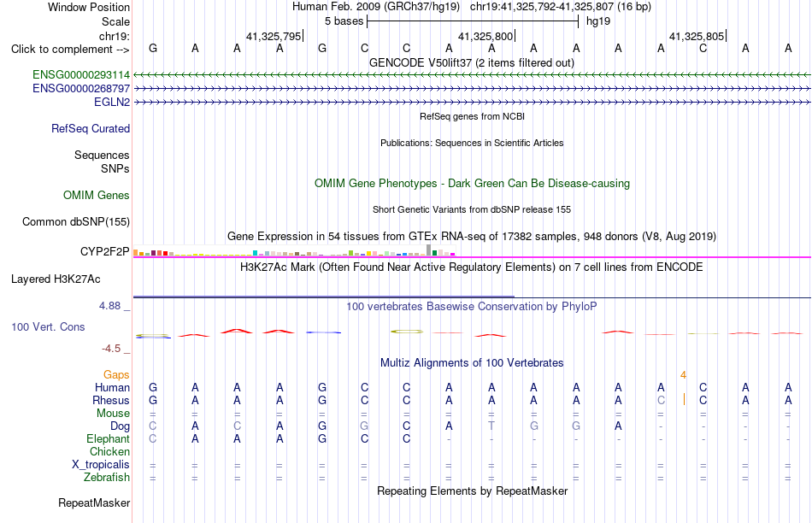Click the Rhesus alignment row label
Viewport: 812px width, 523px height.
[x=111, y=400]
